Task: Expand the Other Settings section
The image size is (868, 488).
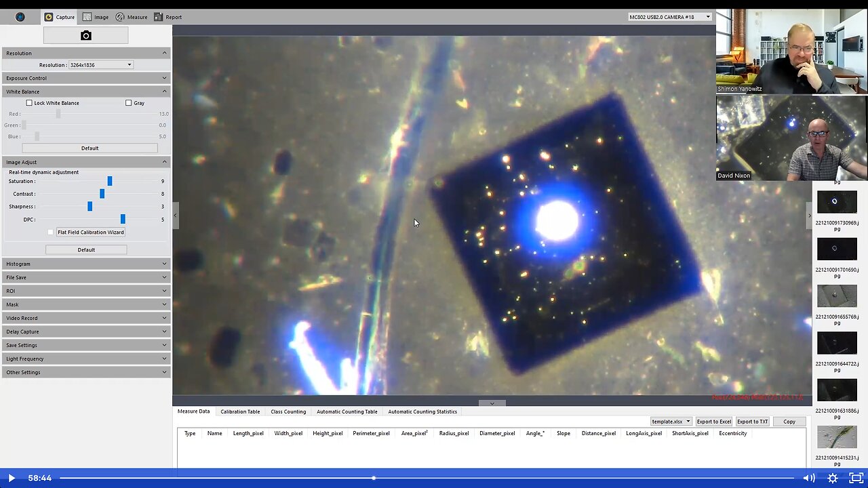Action: (85, 372)
